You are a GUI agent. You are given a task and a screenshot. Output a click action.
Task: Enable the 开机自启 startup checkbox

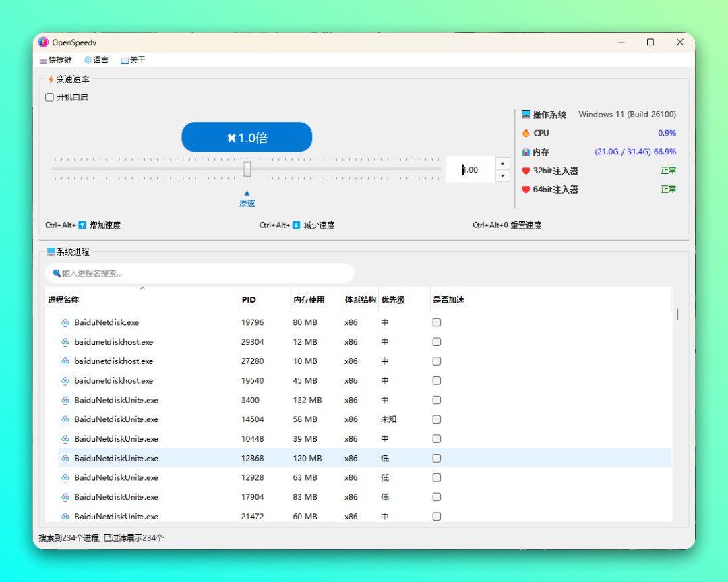pos(50,97)
